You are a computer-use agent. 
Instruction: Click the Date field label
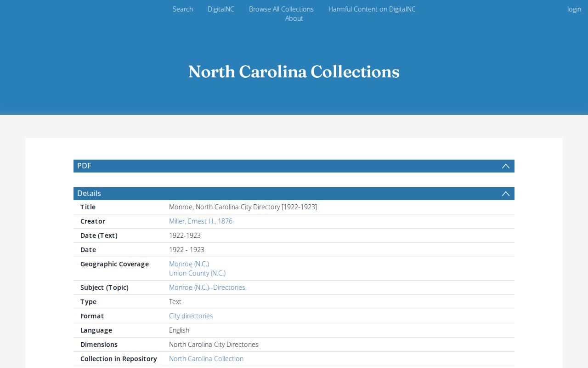pyautogui.click(x=88, y=250)
